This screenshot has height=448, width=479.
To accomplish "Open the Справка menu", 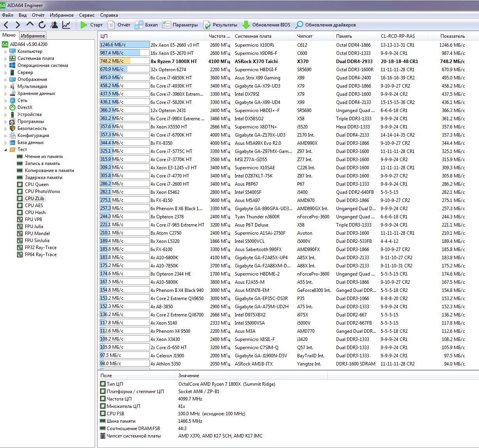I will [x=109, y=15].
